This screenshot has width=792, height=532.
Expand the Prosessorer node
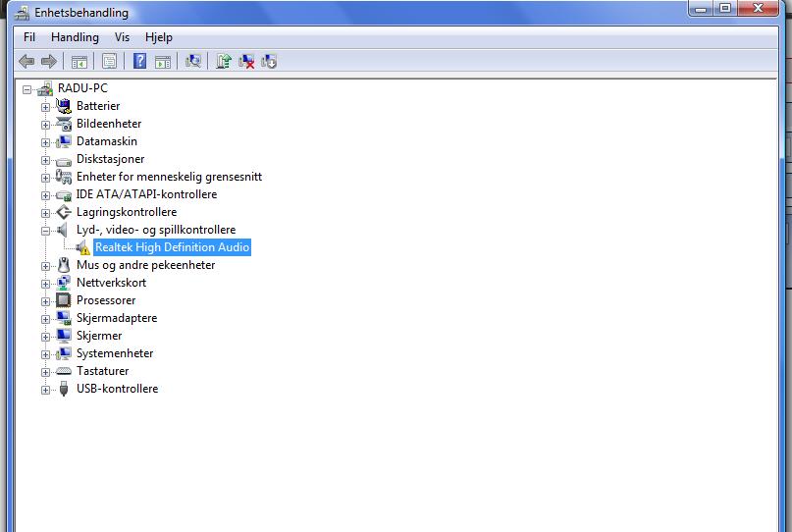pos(45,301)
